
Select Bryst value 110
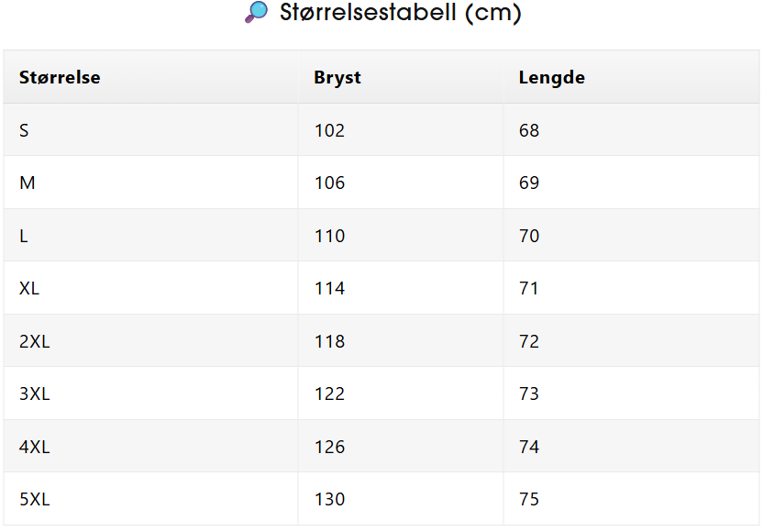pos(330,236)
